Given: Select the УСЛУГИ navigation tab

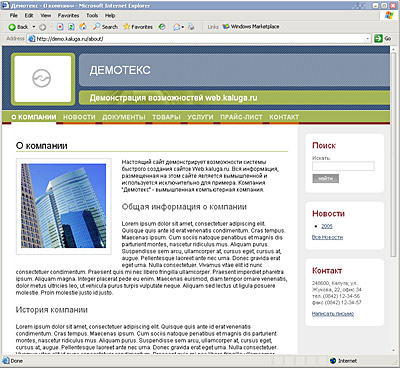Looking at the screenshot, I should pos(200,117).
